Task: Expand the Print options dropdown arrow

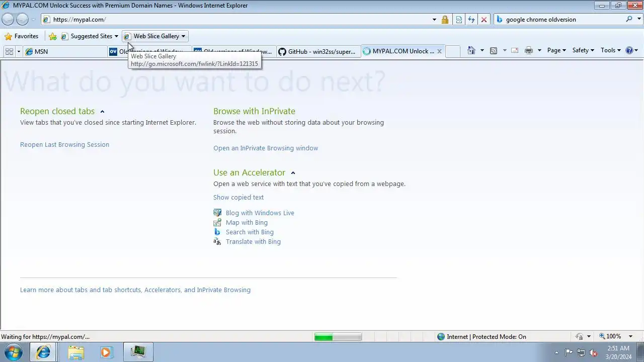Action: tap(539, 50)
